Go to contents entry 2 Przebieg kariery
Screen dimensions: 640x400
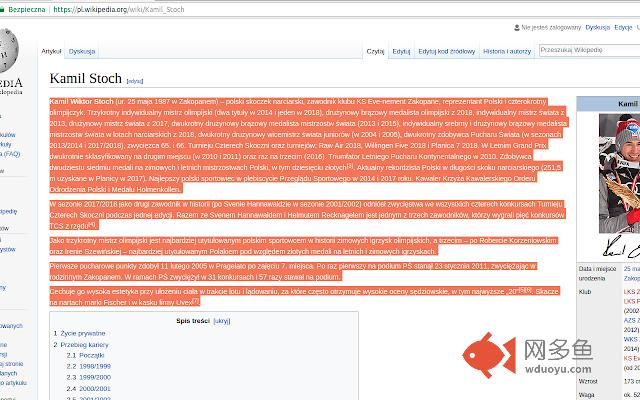(81, 345)
